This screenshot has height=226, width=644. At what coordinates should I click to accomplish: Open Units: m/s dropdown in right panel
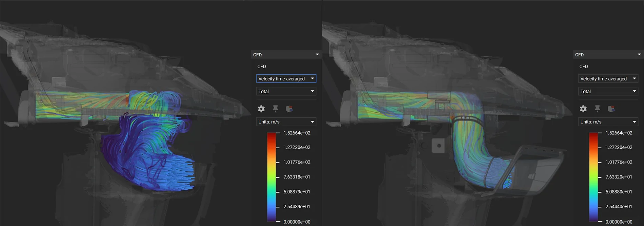(608, 122)
